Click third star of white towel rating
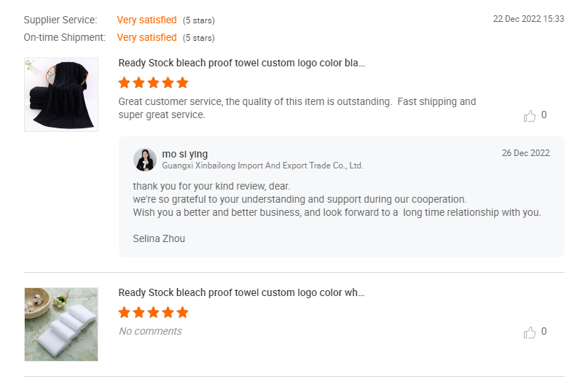Image resolution: width=588 pixels, height=385 pixels. point(153,313)
